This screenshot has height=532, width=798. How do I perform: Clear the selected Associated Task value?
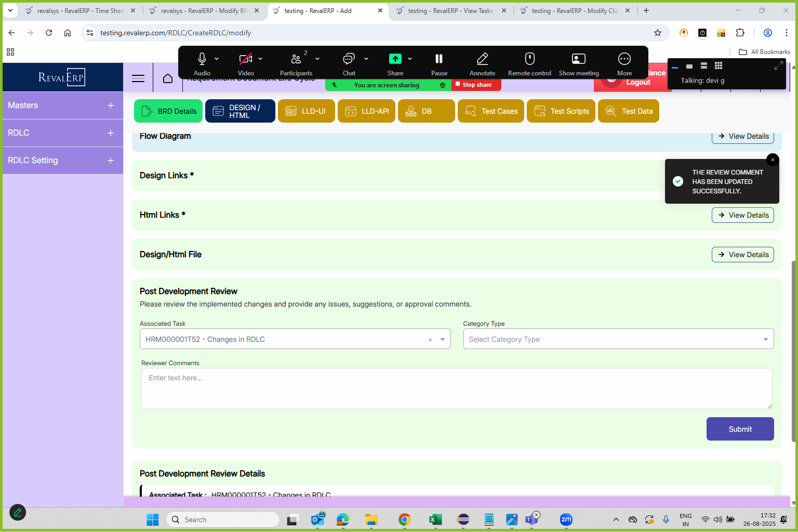coord(430,340)
